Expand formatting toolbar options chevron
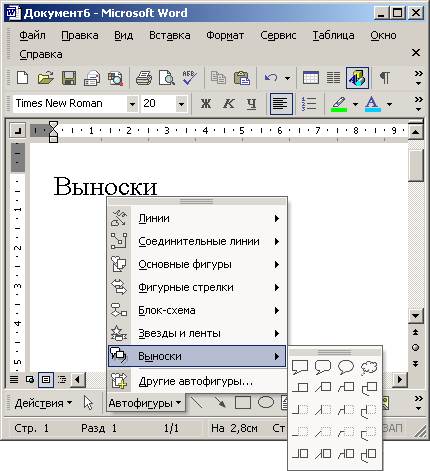The width and height of the screenshot is (430, 471). tap(418, 104)
